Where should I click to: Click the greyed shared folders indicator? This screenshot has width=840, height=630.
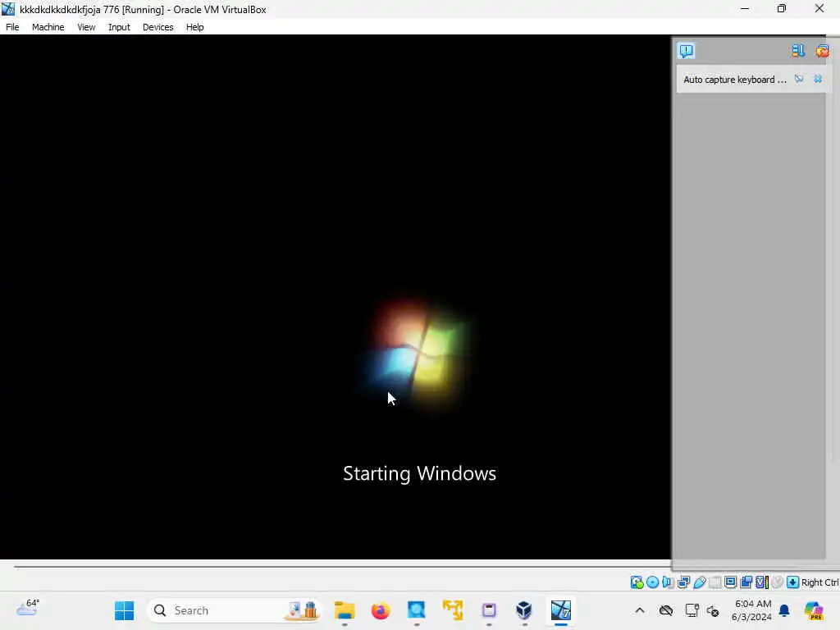click(714, 582)
